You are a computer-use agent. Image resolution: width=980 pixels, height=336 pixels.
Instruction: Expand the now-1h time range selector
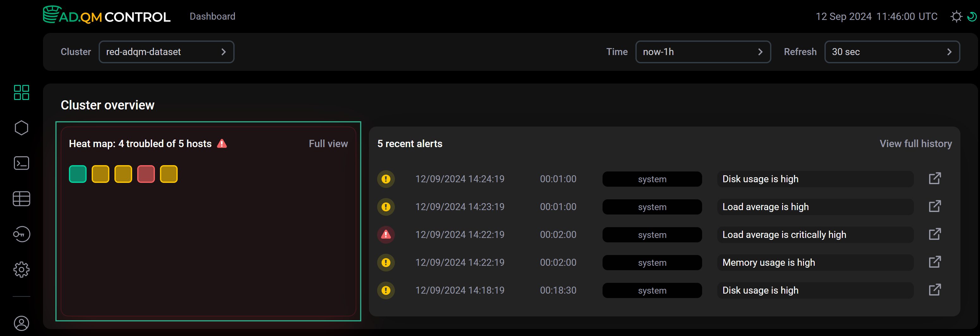pos(703,52)
